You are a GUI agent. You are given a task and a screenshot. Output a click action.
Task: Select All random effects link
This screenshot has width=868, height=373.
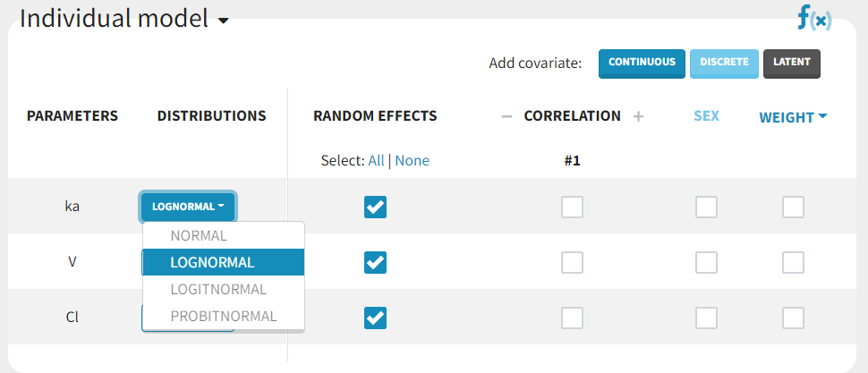pos(376,161)
